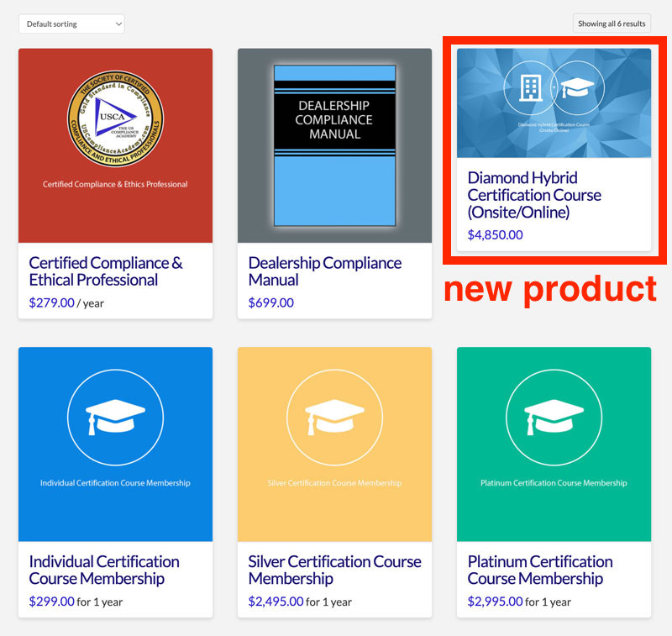
Task: Open Individual Certification Course Membership title
Action: click(104, 570)
